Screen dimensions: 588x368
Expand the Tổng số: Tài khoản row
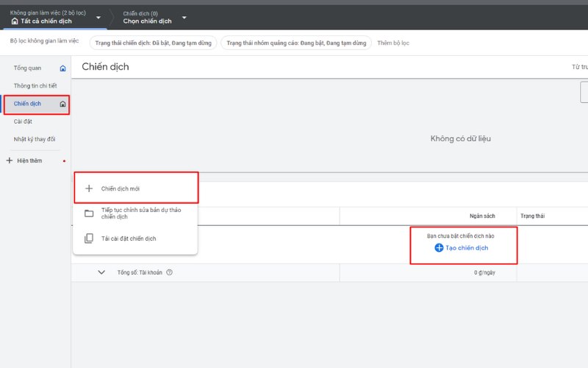coord(101,272)
